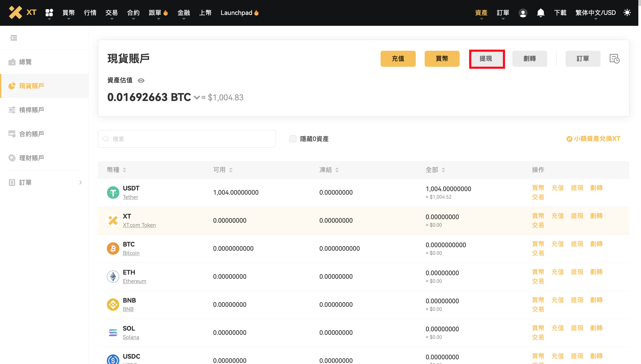Viewport: 641px width, 364px height.
Task: Open Launchpad in top navigation
Action: coord(239,13)
